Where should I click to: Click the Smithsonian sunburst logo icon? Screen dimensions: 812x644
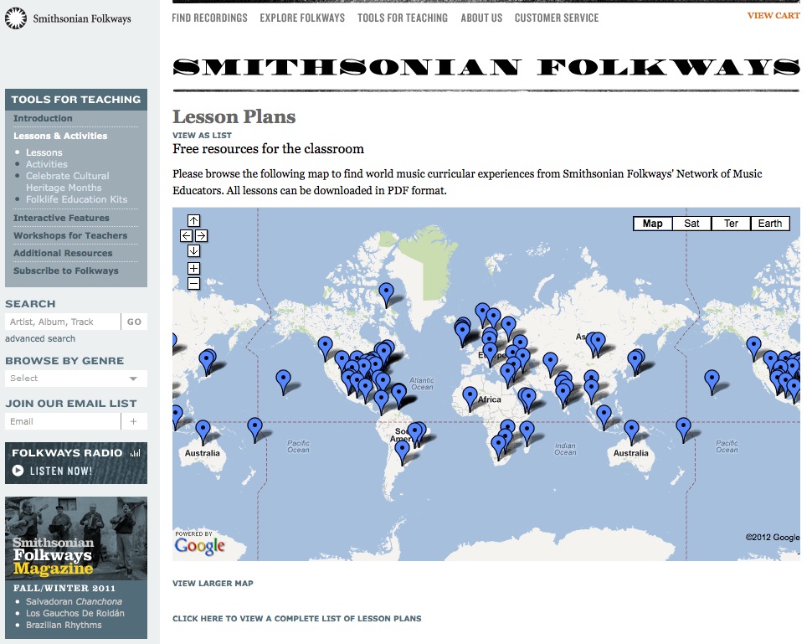[x=16, y=18]
